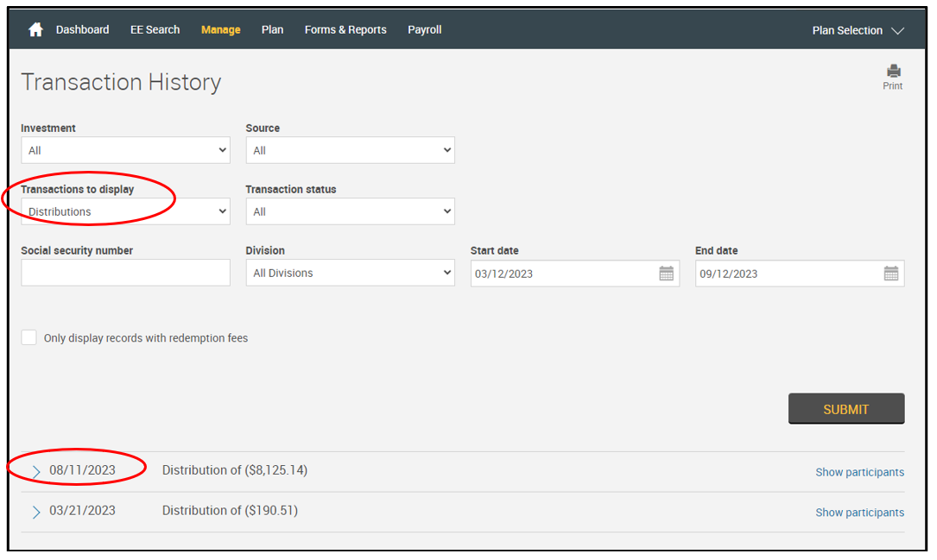Open the Investment dropdown

pyautogui.click(x=125, y=150)
